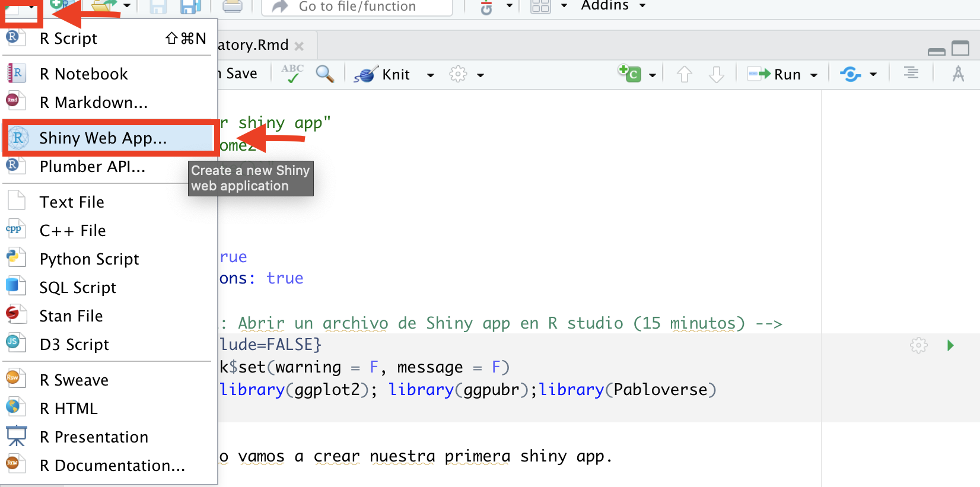This screenshot has width=980, height=487.
Task: Click comment text 'Abrir un archivo de Shiny app'
Action: (x=374, y=323)
